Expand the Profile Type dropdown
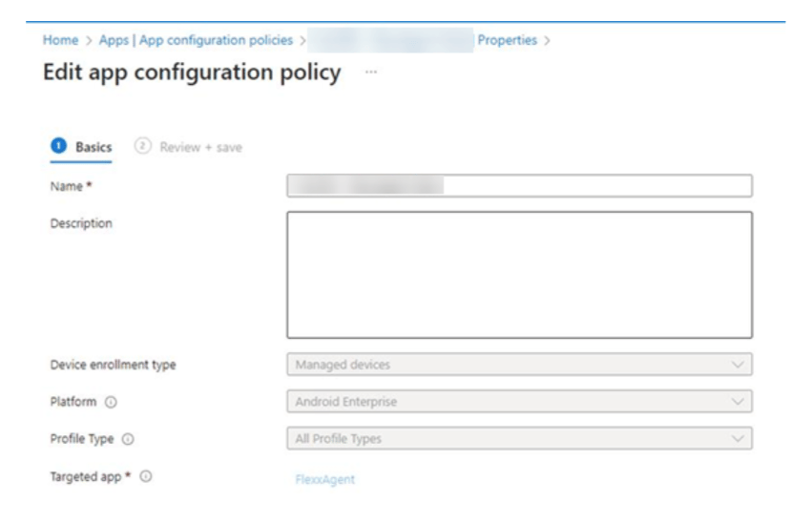The height and width of the screenshot is (524, 812). click(519, 439)
